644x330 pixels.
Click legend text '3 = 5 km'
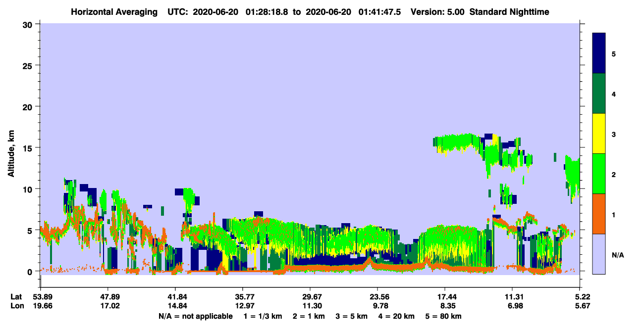tap(351, 316)
